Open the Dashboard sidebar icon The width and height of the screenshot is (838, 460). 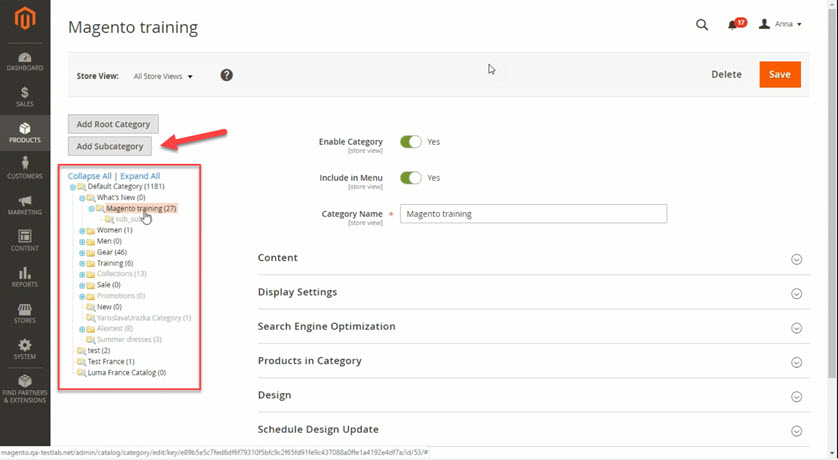[x=25, y=61]
